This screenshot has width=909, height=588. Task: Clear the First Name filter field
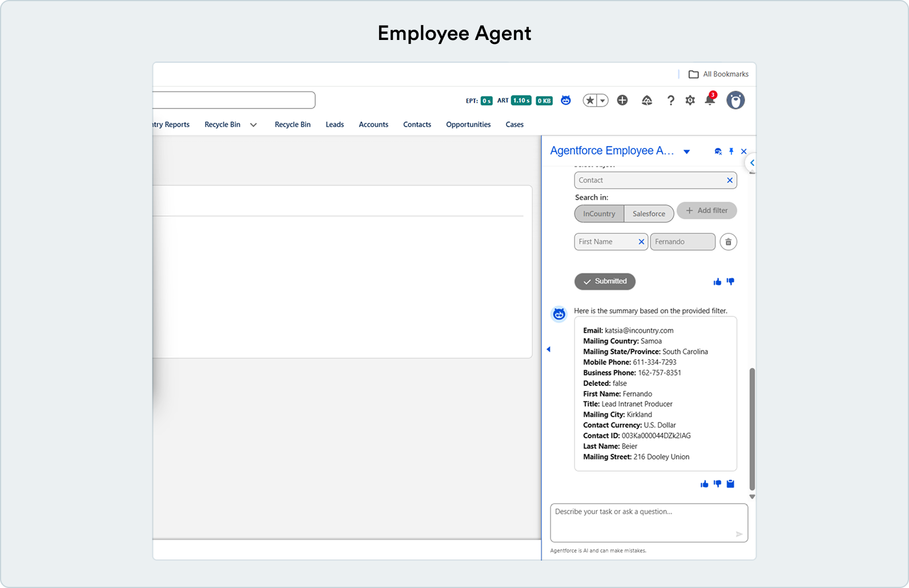641,242
